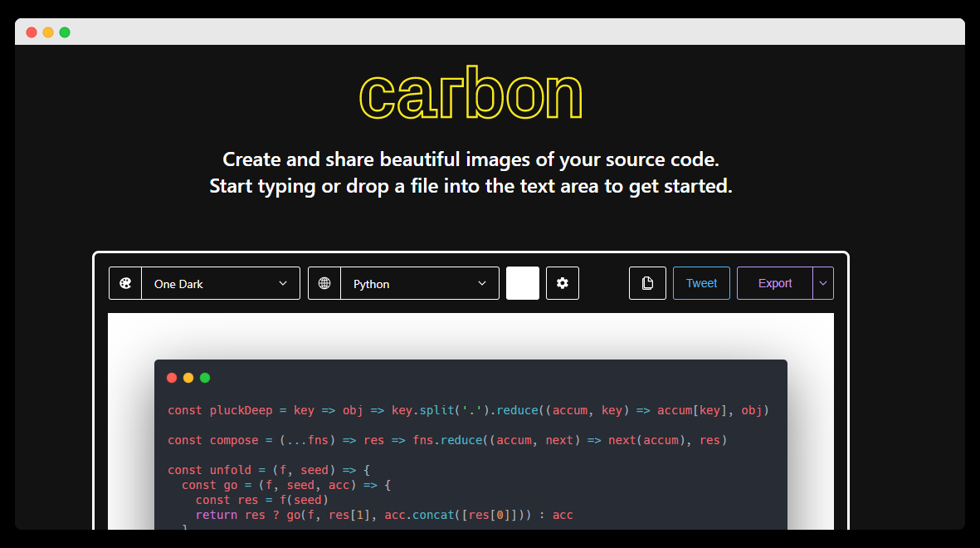Click the yellow dot in code window

pyautogui.click(x=188, y=378)
